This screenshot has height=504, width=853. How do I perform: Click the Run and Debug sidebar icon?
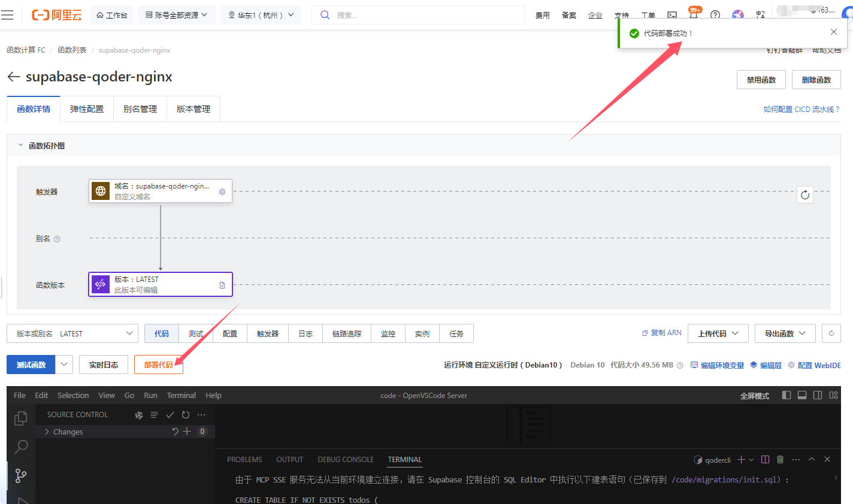(x=21, y=500)
